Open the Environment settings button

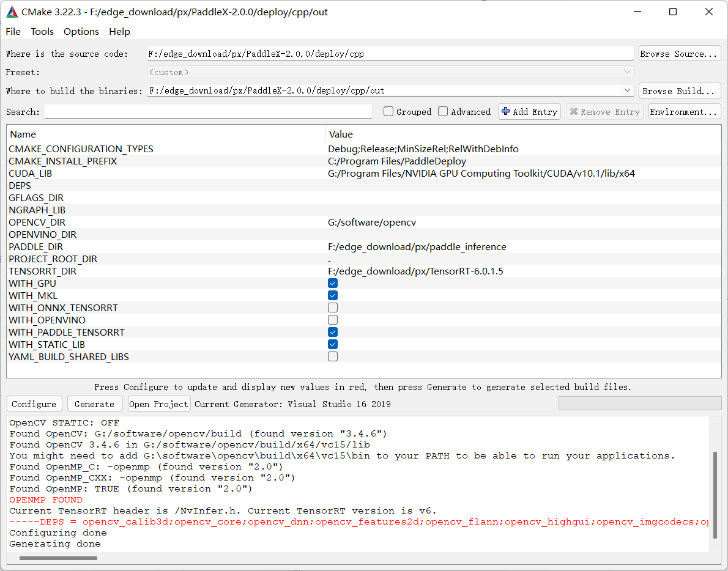click(685, 112)
